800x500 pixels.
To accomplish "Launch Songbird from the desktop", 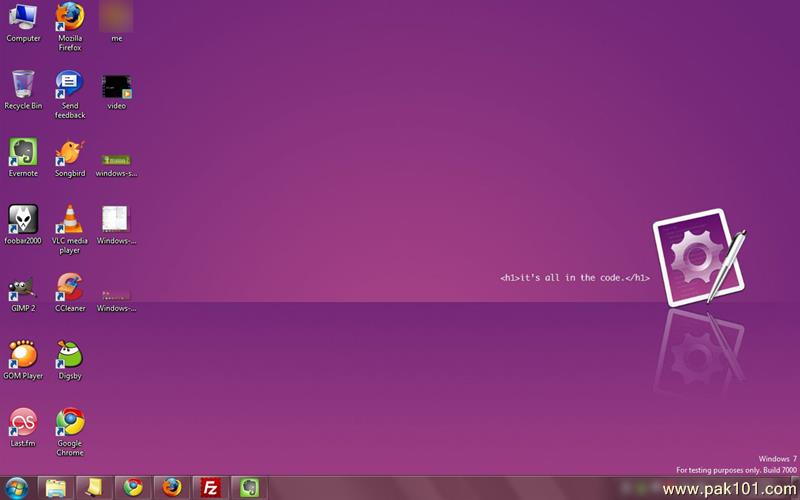I will (69, 152).
